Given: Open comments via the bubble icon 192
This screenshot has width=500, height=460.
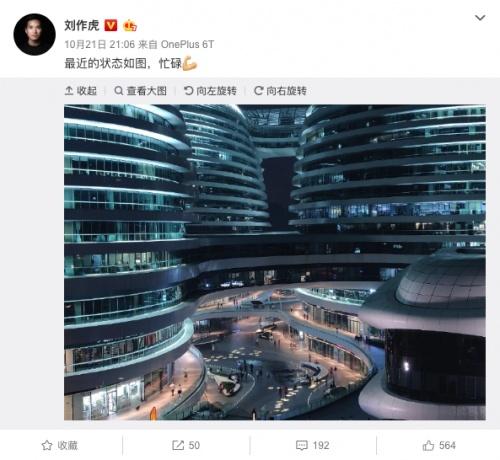Looking at the screenshot, I should (313, 445).
